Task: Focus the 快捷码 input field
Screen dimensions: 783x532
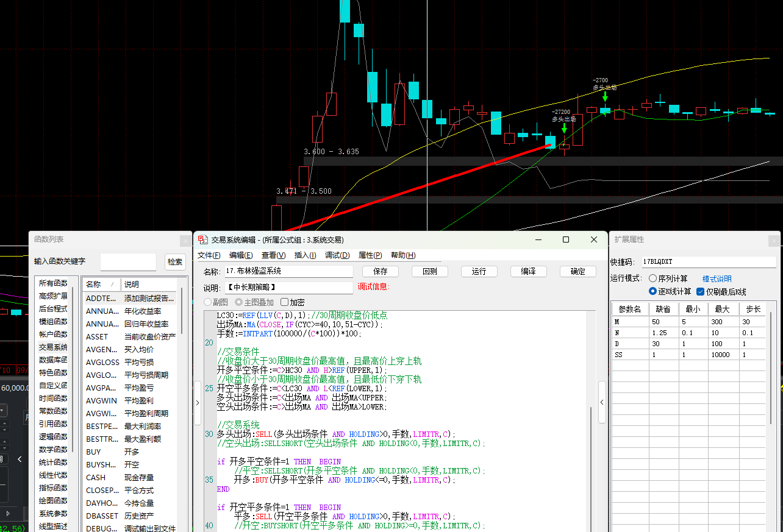Action: point(708,262)
